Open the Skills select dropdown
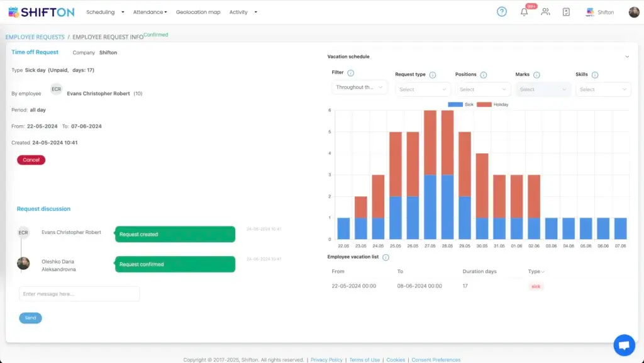 (x=603, y=89)
